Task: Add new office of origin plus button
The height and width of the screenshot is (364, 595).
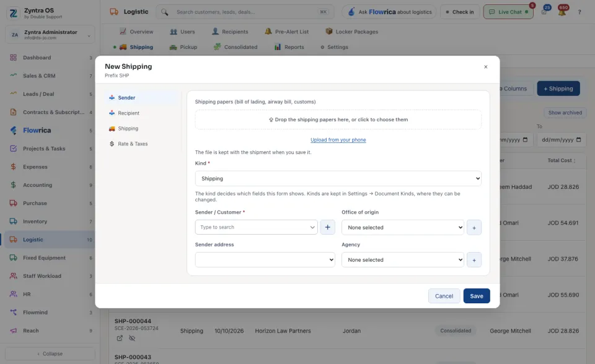Action: [474, 228]
